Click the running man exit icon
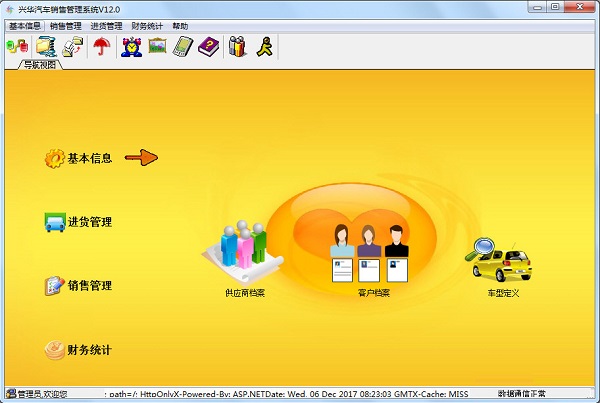600x403 pixels. (265, 47)
